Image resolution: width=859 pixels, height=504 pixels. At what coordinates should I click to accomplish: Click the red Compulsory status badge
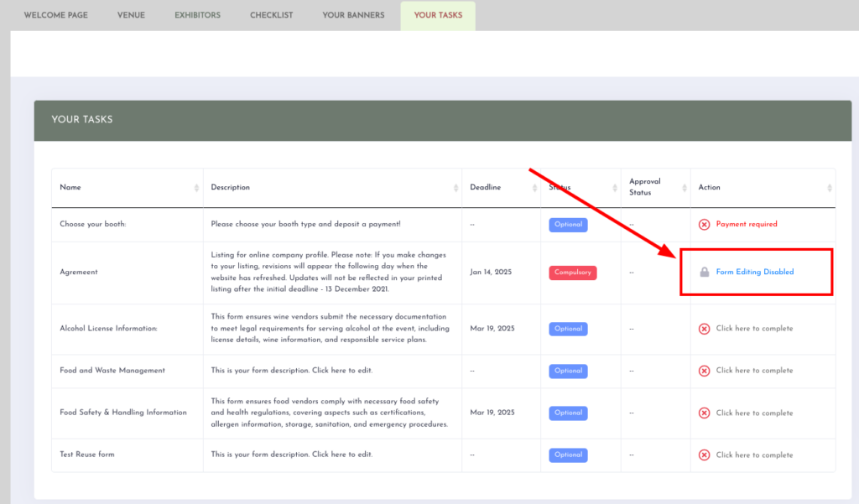coord(573,273)
